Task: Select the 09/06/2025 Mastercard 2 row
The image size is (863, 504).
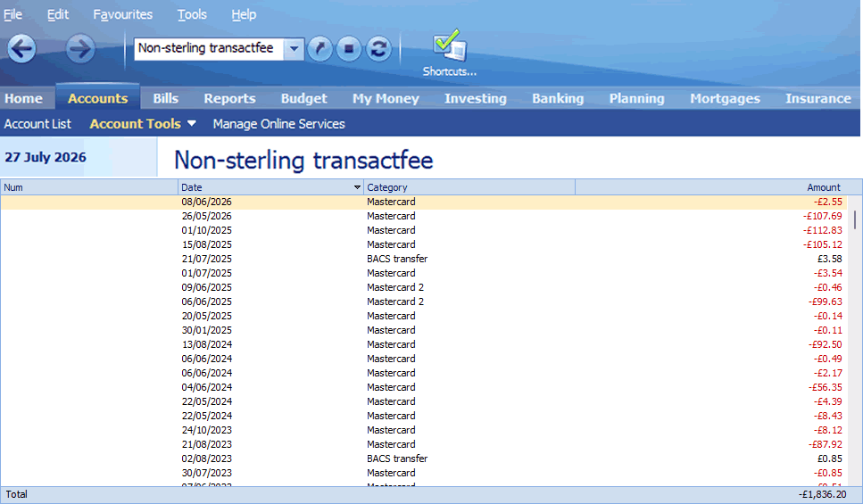Action: pyautogui.click(x=423, y=288)
